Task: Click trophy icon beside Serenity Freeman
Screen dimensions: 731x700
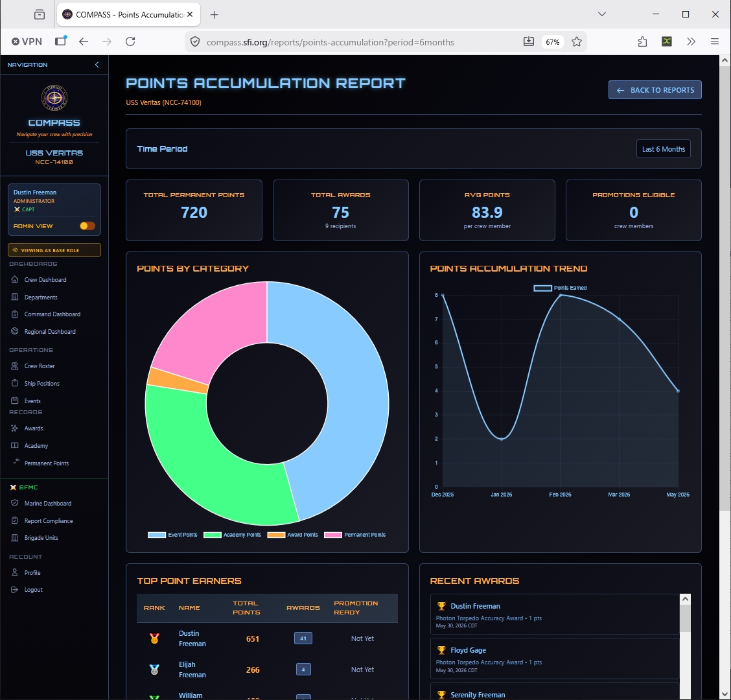Action: click(x=441, y=695)
